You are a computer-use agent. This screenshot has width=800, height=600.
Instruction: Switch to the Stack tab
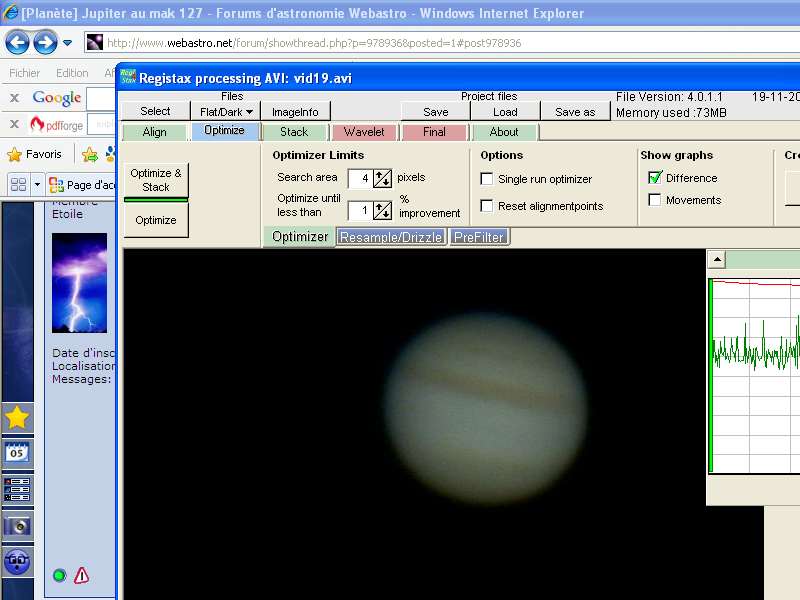tap(294, 132)
